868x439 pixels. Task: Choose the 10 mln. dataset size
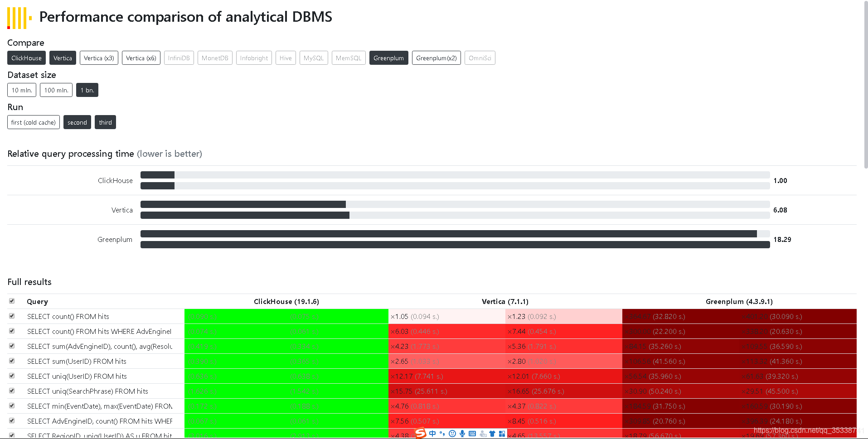point(22,90)
